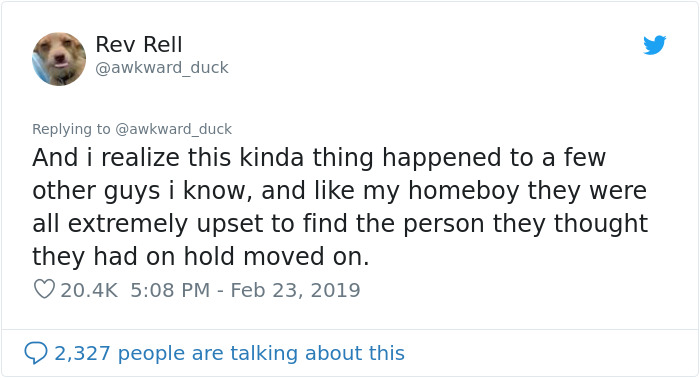700x378 pixels.
Task: Click the 2,327 conversation count number
Action: 82,353
